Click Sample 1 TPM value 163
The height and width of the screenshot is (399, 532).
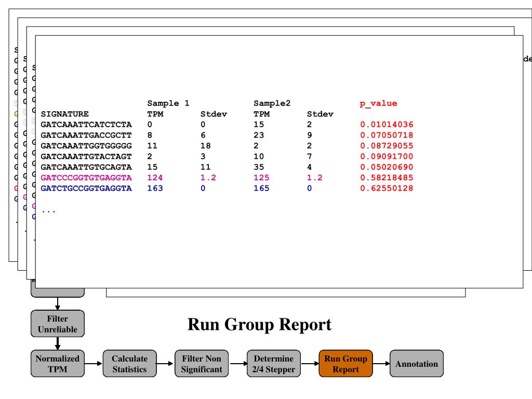[x=155, y=188]
